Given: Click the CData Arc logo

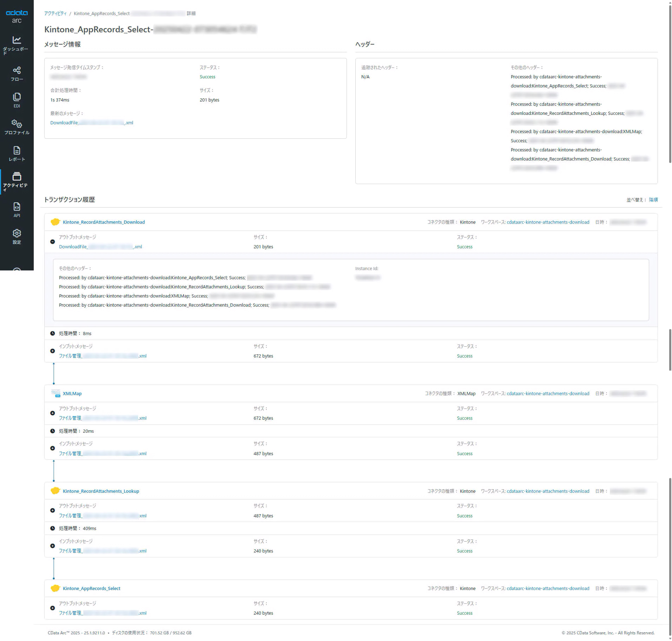Looking at the screenshot, I should pos(17,16).
